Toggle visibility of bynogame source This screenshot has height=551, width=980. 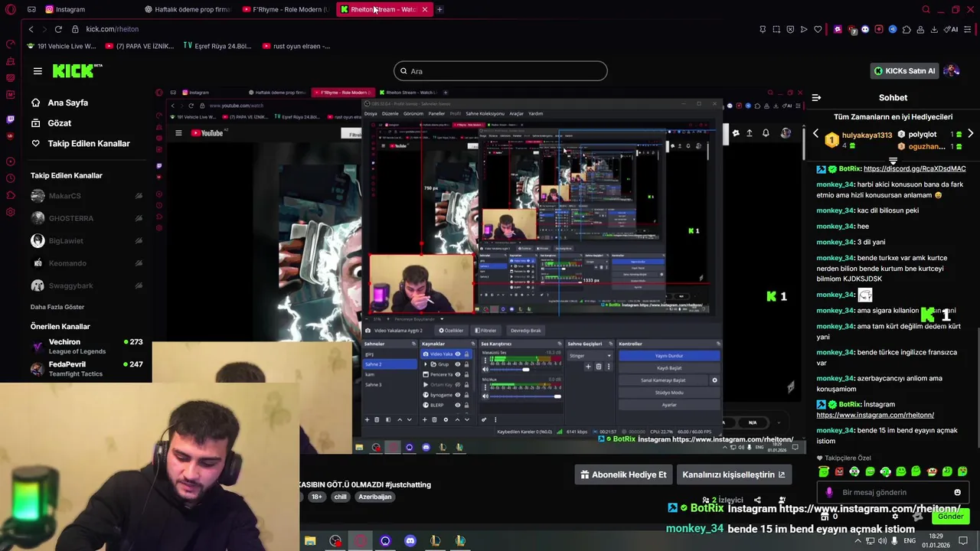(x=458, y=395)
